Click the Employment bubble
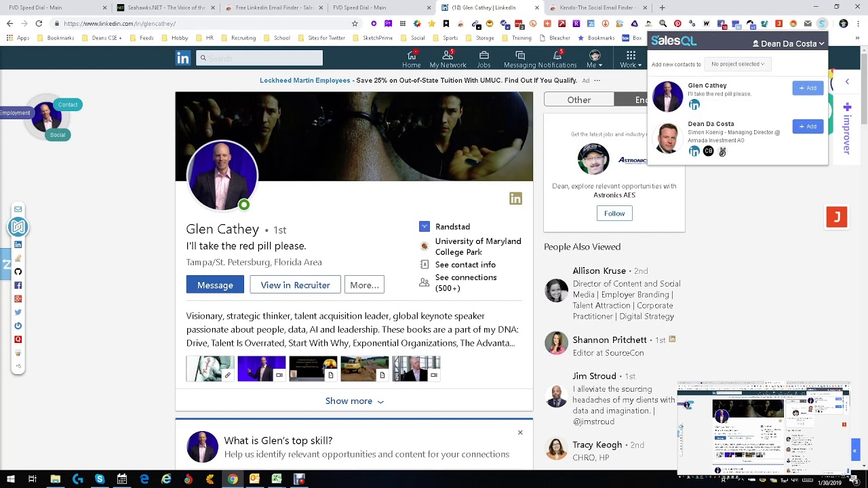868x488 pixels. 16,113
